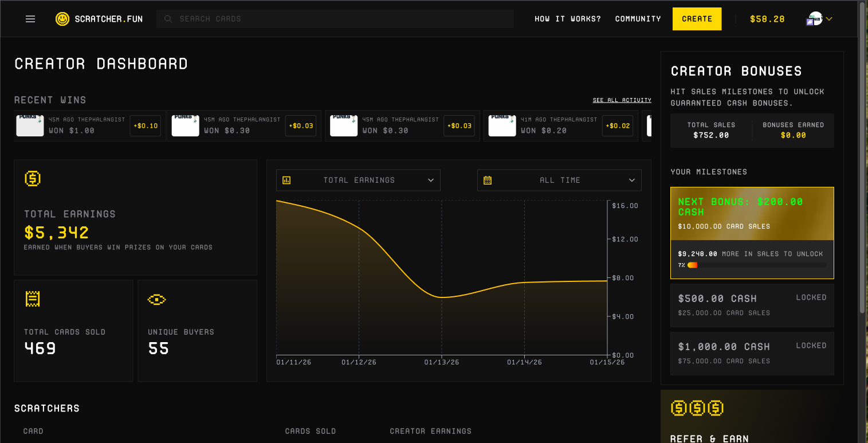Expand the account menu chevron
The width and height of the screenshot is (868, 443).
tap(828, 19)
